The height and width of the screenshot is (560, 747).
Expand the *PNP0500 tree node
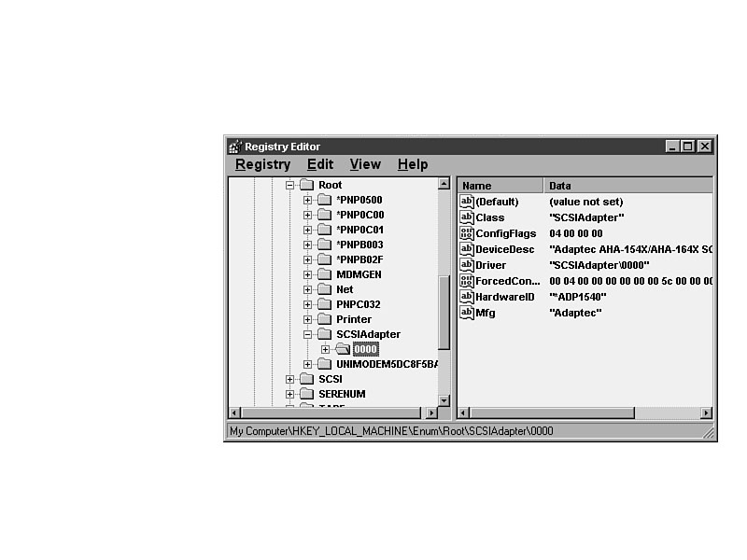tap(307, 200)
